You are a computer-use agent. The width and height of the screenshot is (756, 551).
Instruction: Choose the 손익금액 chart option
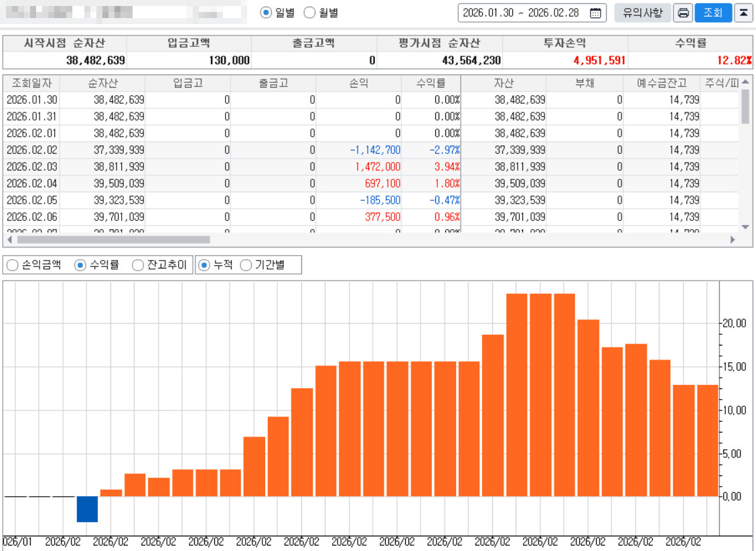[12, 265]
